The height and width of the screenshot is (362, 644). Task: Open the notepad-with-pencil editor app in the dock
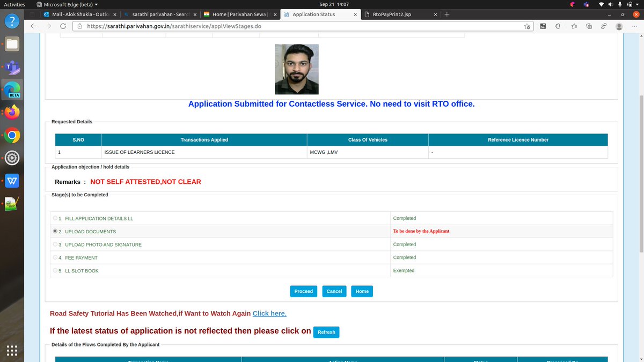click(x=12, y=204)
